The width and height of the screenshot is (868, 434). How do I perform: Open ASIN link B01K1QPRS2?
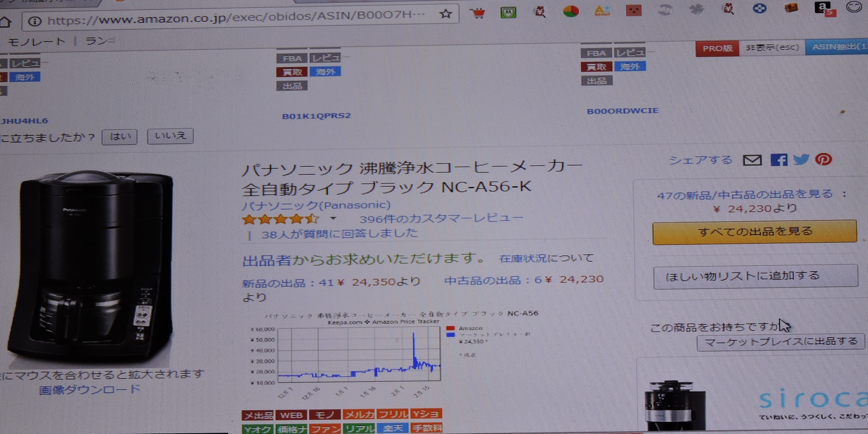coord(316,116)
